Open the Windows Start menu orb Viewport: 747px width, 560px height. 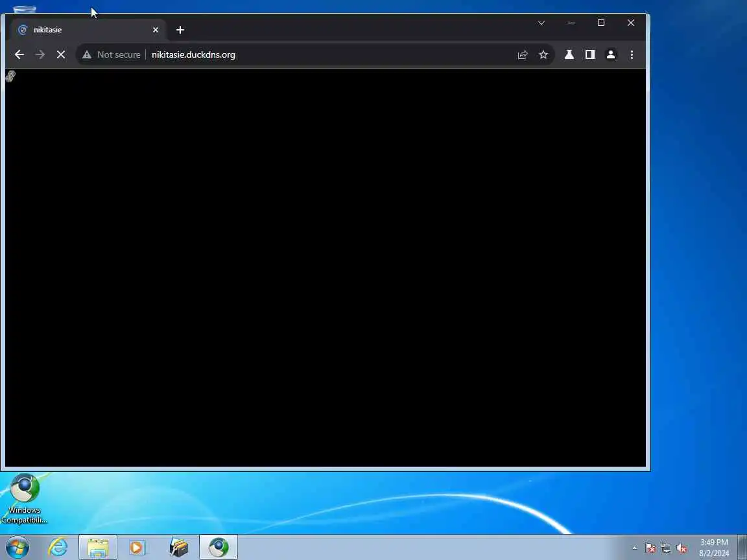18,547
